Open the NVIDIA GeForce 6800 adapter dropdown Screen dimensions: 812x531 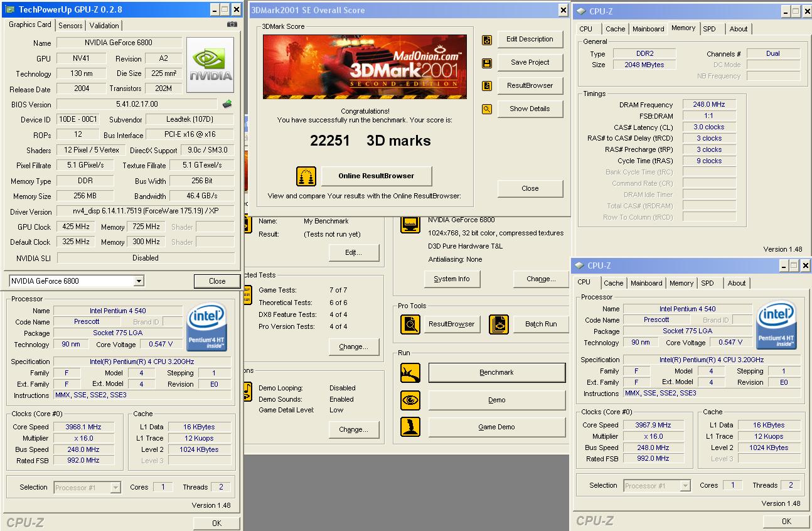(139, 281)
